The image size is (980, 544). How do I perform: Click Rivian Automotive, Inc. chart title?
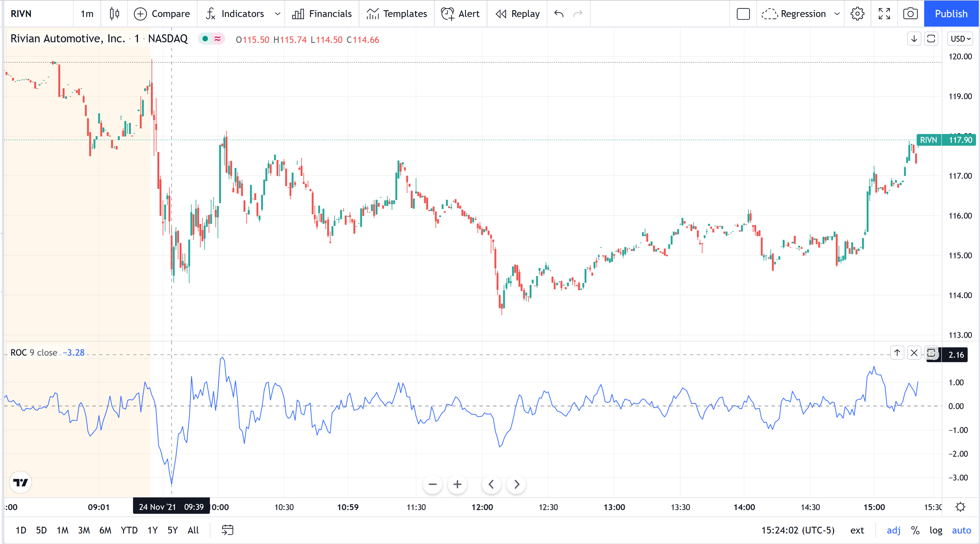68,39
